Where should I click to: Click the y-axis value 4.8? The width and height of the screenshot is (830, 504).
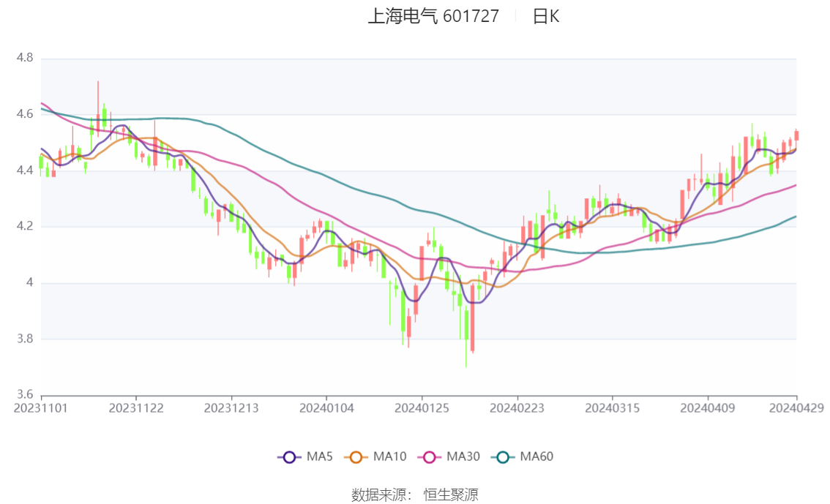pyautogui.click(x=25, y=58)
